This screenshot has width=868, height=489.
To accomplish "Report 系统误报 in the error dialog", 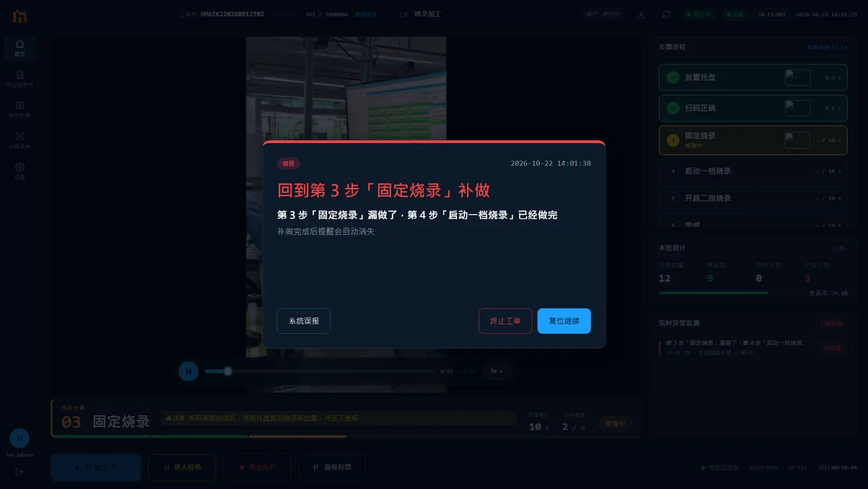I will pyautogui.click(x=304, y=321).
